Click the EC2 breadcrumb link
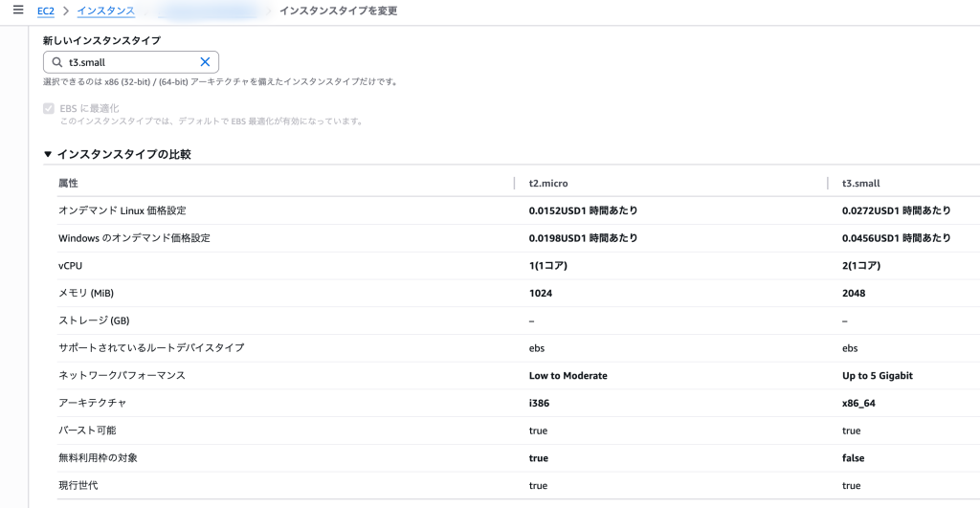The image size is (980, 508). click(x=46, y=11)
